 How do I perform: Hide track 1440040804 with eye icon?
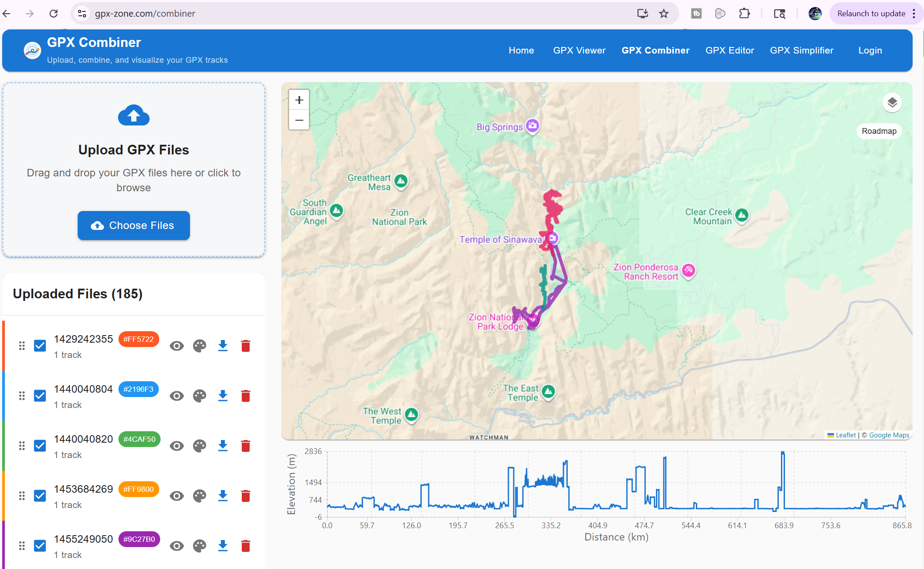177,396
